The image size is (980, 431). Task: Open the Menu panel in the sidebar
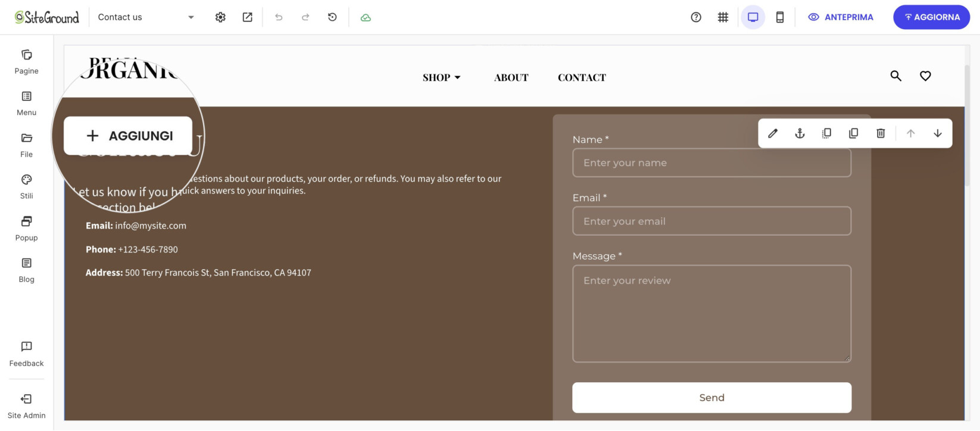coord(26,104)
